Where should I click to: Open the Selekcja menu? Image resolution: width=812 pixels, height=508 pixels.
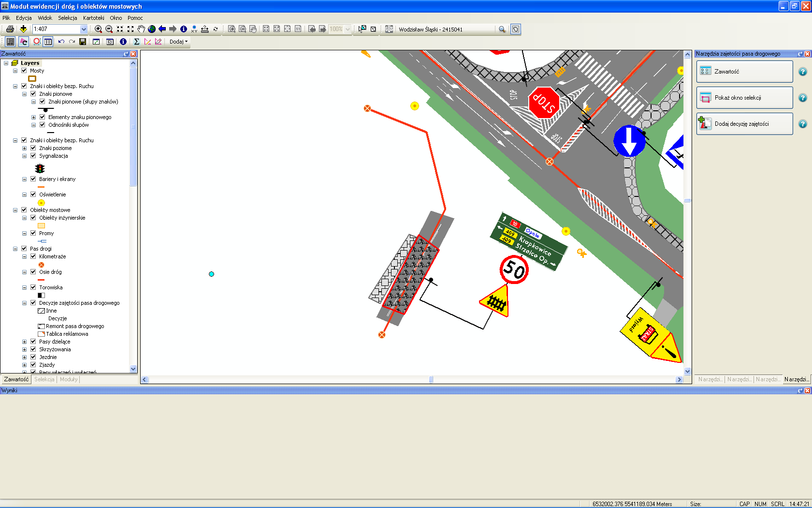[68, 18]
